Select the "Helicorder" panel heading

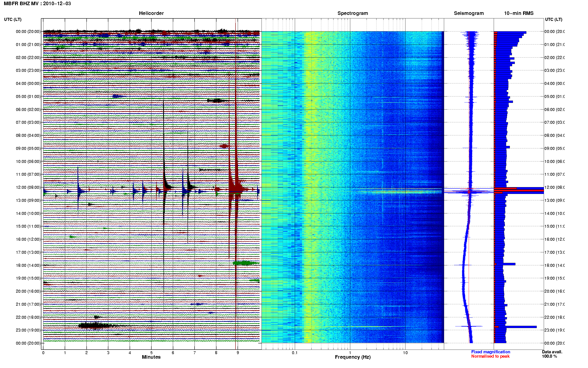tap(151, 13)
